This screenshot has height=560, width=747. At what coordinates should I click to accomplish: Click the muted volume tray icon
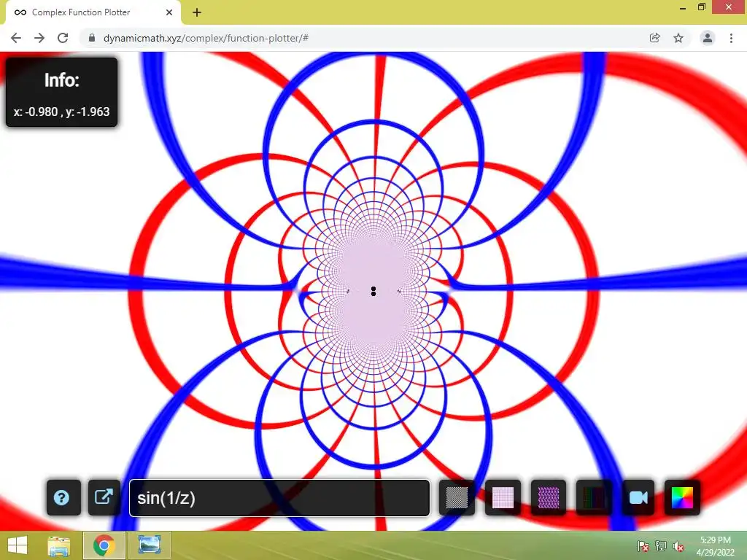(678, 546)
